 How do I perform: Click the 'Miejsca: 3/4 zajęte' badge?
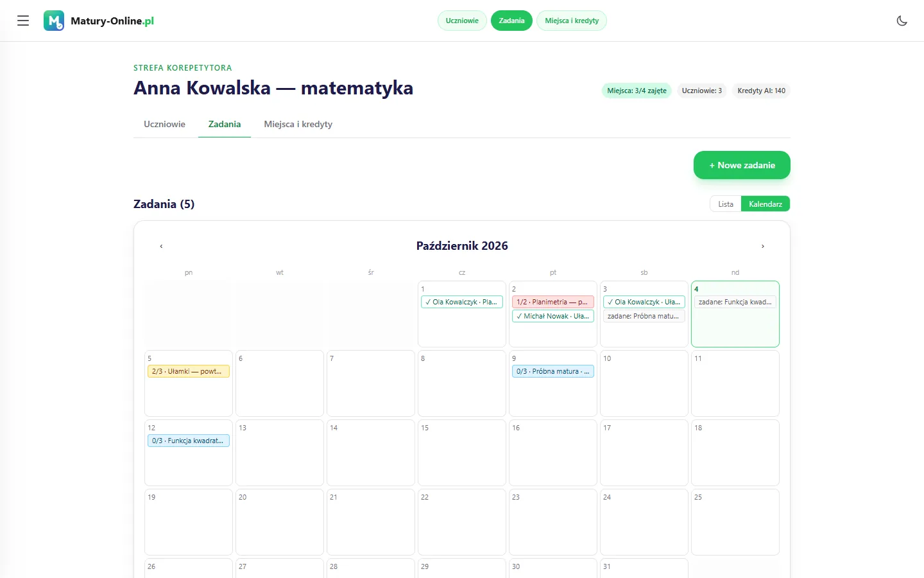637,91
